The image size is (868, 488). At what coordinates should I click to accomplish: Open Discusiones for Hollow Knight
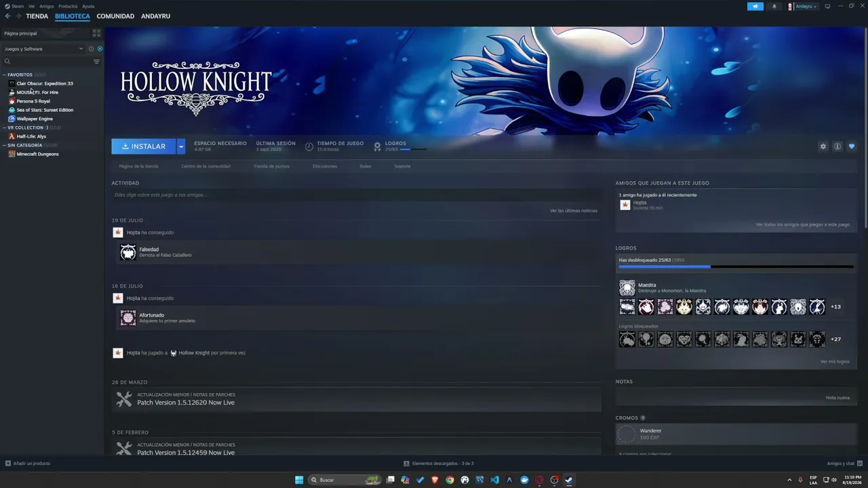(325, 166)
